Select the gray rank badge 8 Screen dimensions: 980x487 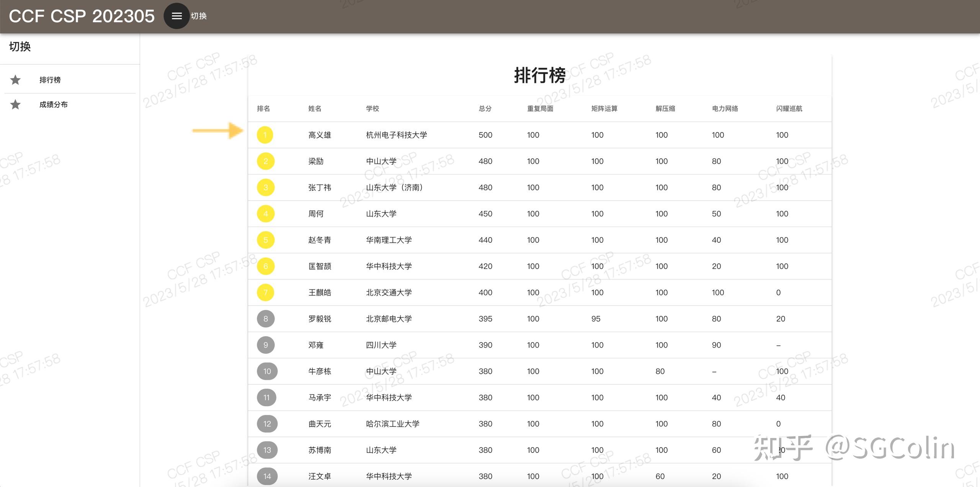tap(266, 319)
